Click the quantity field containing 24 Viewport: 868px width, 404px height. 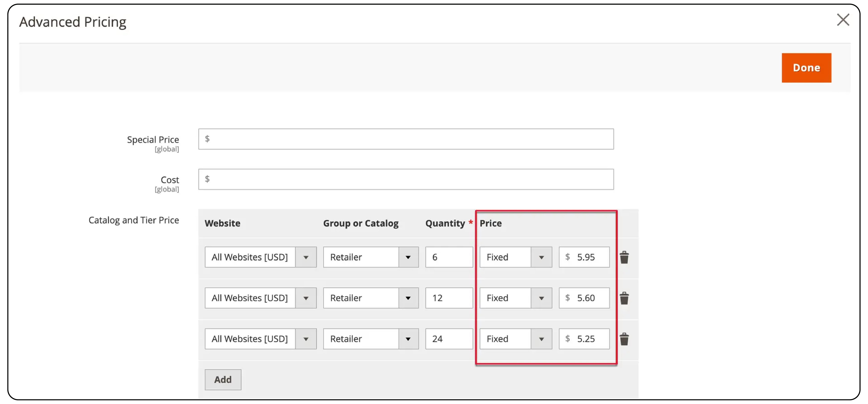(x=449, y=339)
